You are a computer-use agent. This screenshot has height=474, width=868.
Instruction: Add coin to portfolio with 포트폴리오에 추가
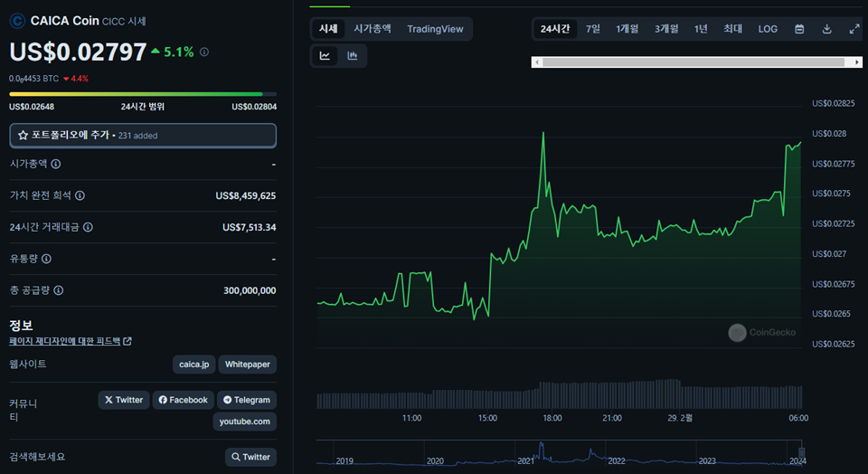pyautogui.click(x=143, y=135)
